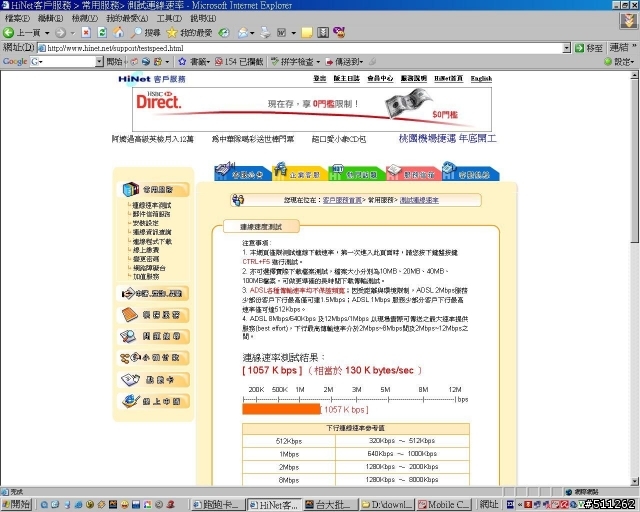Image resolution: width=640 pixels, height=512 pixels.
Task: Click the purple messenger face icon
Action: click(339, 32)
